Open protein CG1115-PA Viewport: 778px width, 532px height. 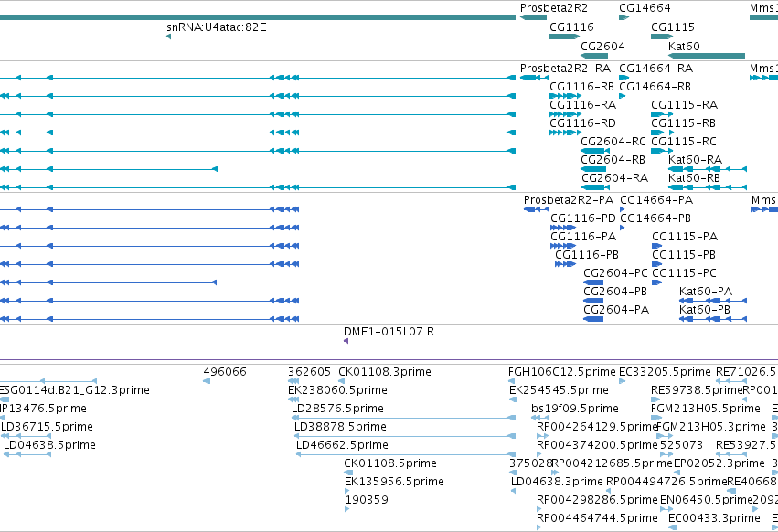click(685, 237)
